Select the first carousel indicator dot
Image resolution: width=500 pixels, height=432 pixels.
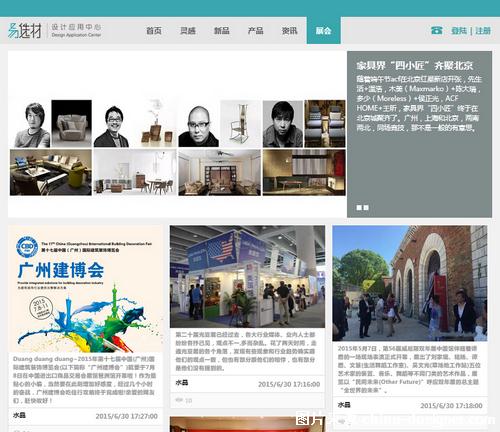point(359,207)
